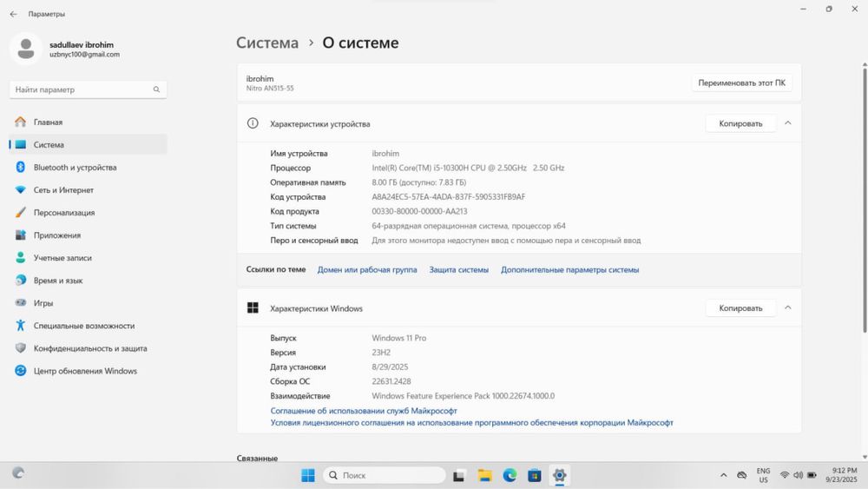Open the Wi-Fi network tray icon
The height and width of the screenshot is (489, 868).
785,475
